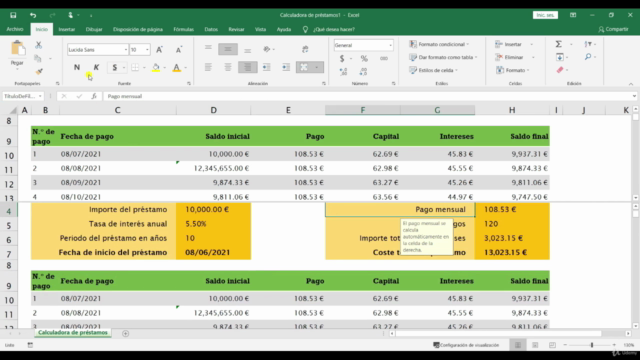The width and height of the screenshot is (640, 360).
Task: Switch to the Datos ribbon tab
Action: [211, 29]
